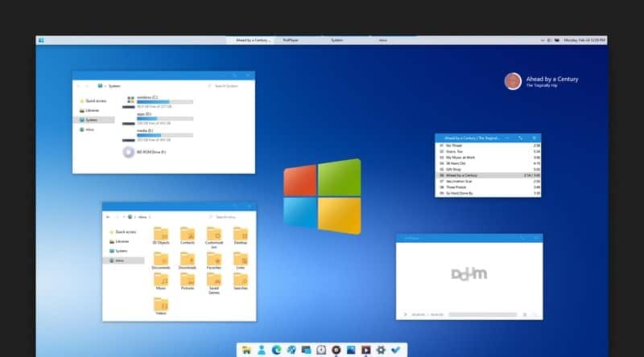Open the apps (D:) drive
The image size is (644, 357).
158,118
